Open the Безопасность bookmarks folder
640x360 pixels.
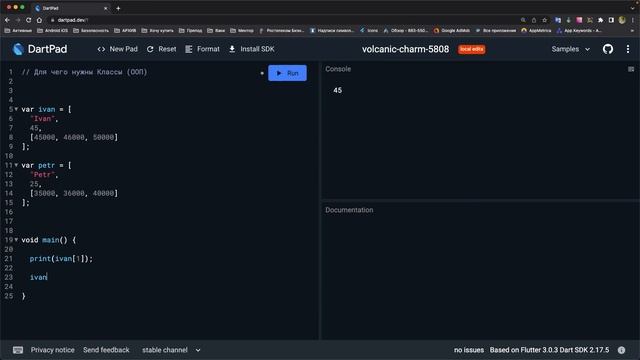(x=91, y=31)
